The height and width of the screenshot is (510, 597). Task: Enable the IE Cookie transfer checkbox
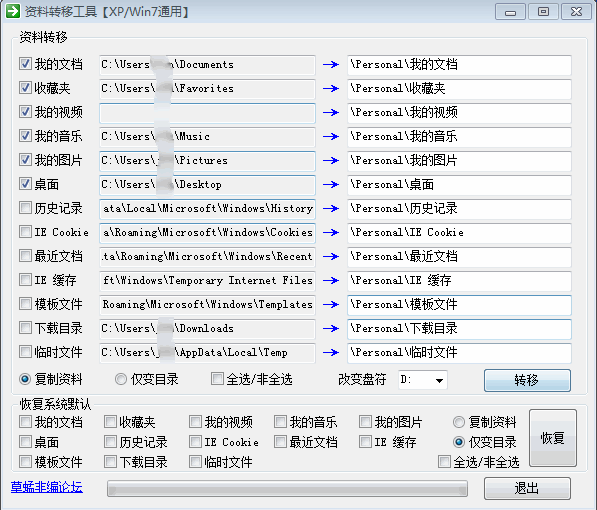point(25,232)
